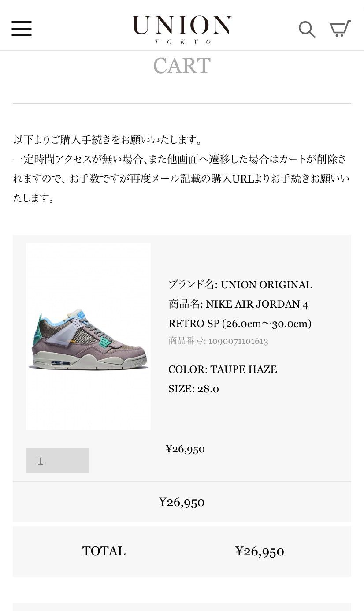The height and width of the screenshot is (611, 364).
Task: Open the Air Jordan 4 product image
Action: [x=88, y=337]
